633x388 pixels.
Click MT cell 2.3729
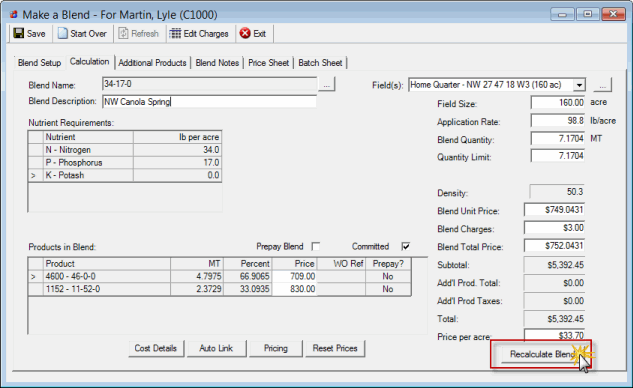[x=197, y=289]
